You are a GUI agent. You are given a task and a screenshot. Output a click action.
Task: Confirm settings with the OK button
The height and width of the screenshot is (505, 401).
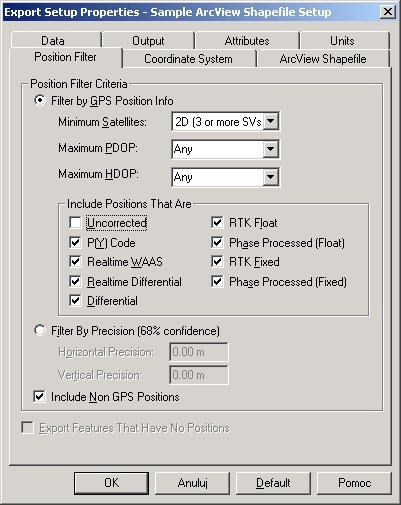pyautogui.click(x=111, y=483)
